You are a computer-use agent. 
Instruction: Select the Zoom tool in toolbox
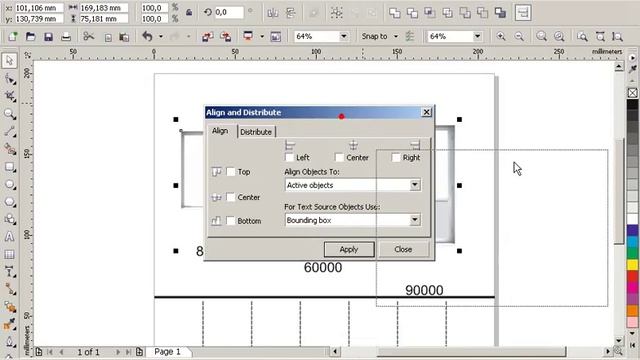pyautogui.click(x=9, y=114)
